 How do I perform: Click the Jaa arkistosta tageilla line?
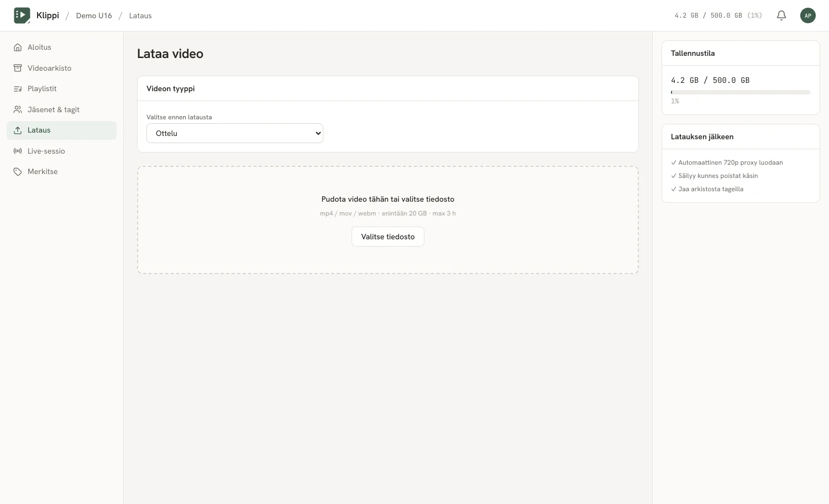[x=707, y=189]
